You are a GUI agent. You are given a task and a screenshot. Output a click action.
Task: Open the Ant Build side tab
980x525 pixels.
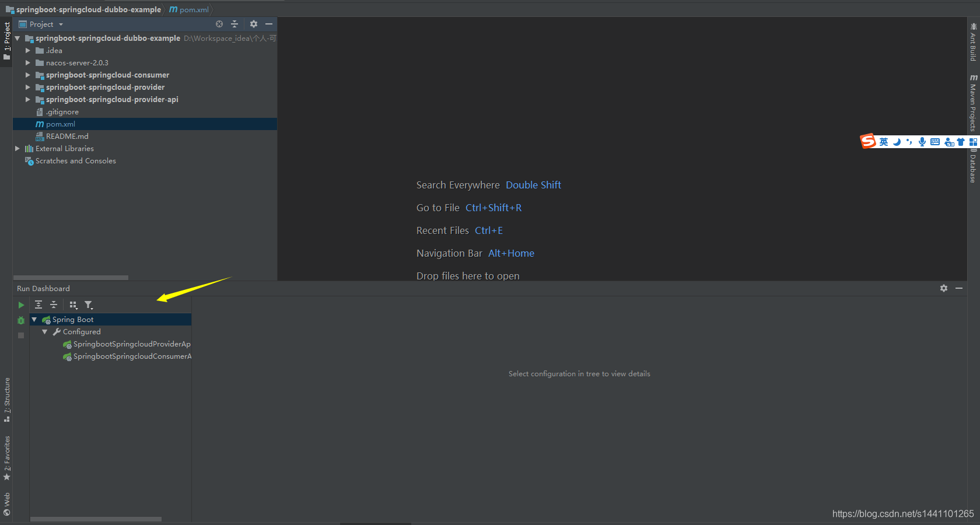[973, 42]
